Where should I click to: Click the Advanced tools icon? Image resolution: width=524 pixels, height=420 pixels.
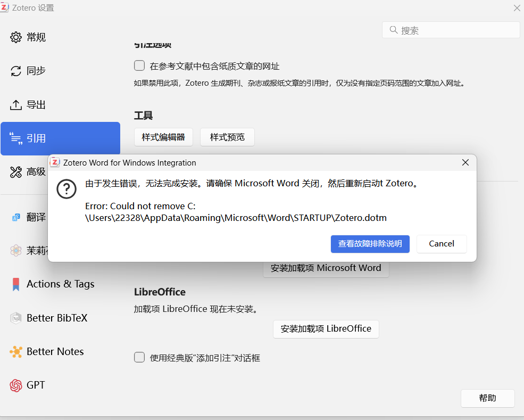(x=16, y=172)
